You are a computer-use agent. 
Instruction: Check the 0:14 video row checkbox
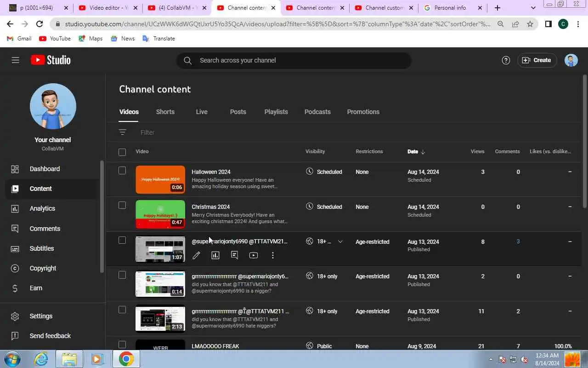click(x=122, y=275)
